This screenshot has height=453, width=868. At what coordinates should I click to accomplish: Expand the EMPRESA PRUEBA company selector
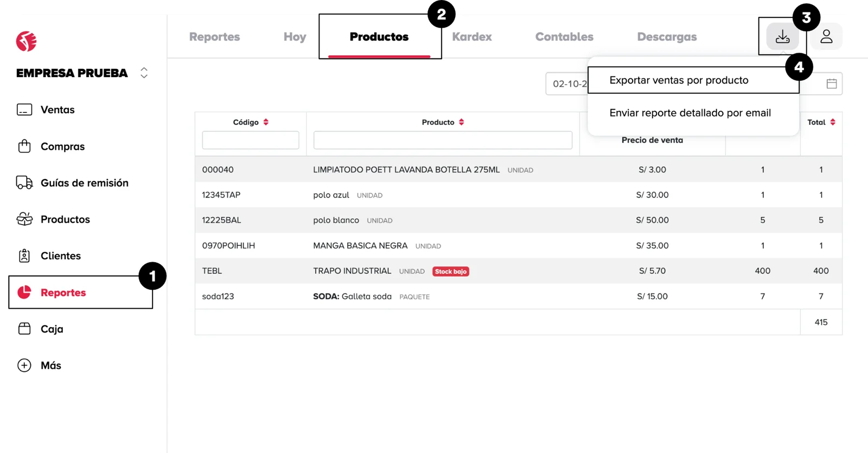tap(144, 73)
